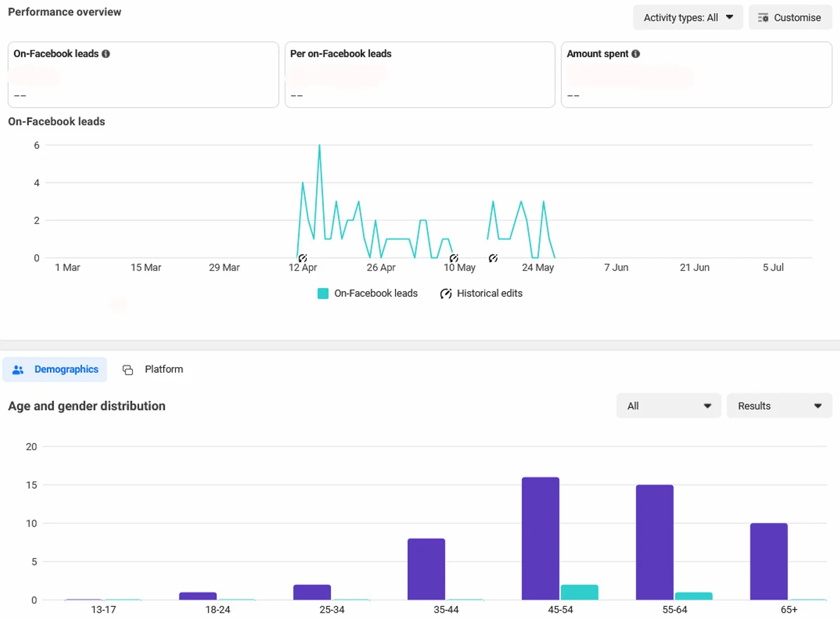Expand the All gender filter dropdown
The image size is (840, 619).
pyautogui.click(x=668, y=406)
